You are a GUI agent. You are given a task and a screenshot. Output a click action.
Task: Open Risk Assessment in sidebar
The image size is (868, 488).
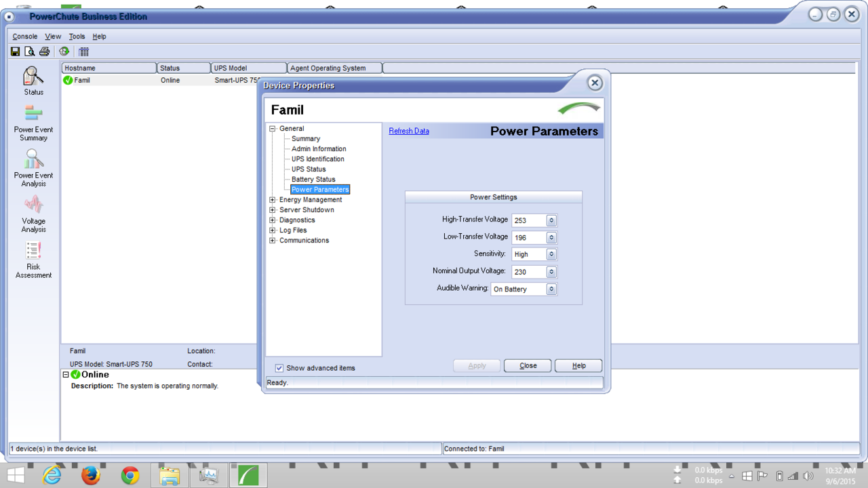[33, 259]
